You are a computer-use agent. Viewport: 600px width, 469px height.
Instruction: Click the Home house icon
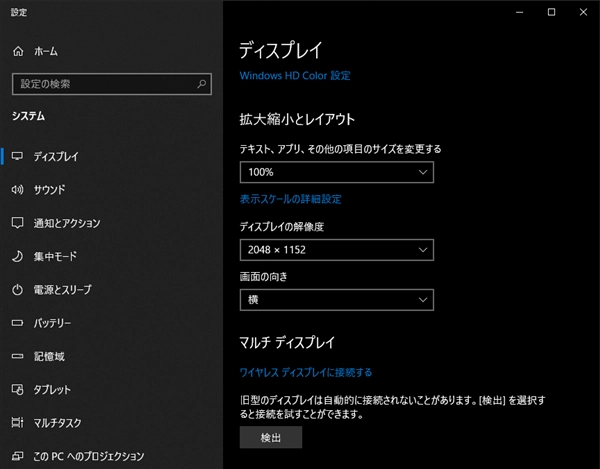point(18,51)
